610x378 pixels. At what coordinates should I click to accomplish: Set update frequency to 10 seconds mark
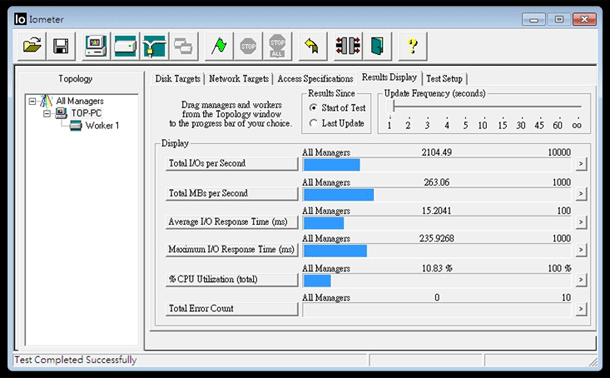[483, 125]
